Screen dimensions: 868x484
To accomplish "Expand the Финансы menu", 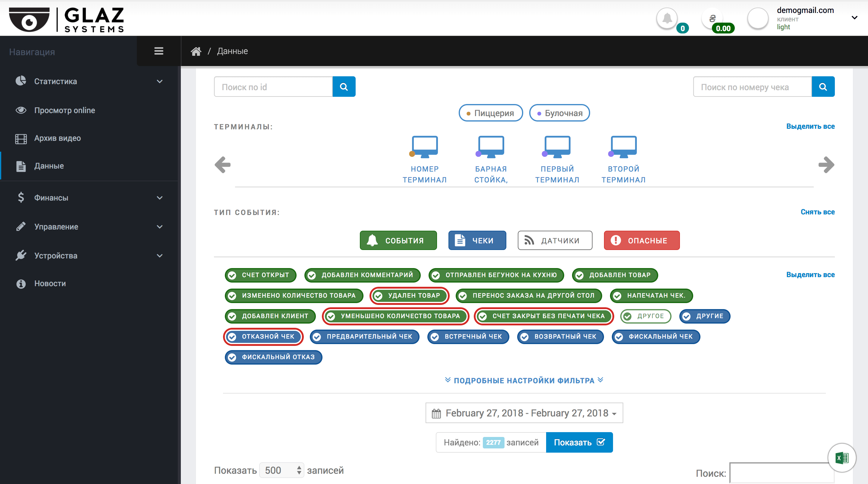I will (x=89, y=198).
